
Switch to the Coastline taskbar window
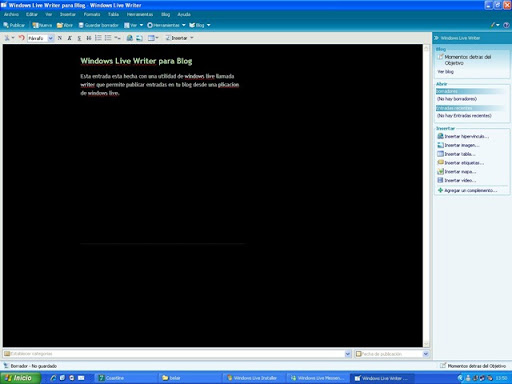(x=125, y=378)
